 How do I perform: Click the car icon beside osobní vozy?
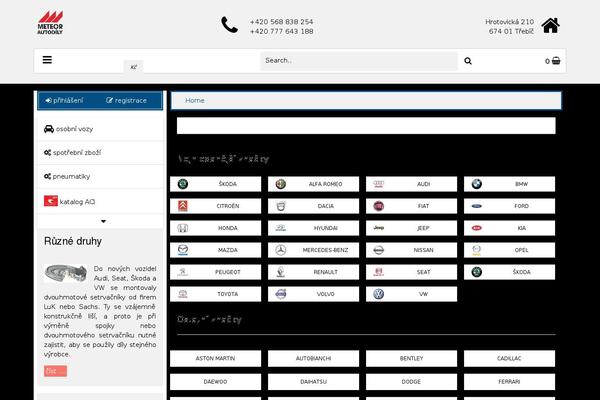coord(49,129)
